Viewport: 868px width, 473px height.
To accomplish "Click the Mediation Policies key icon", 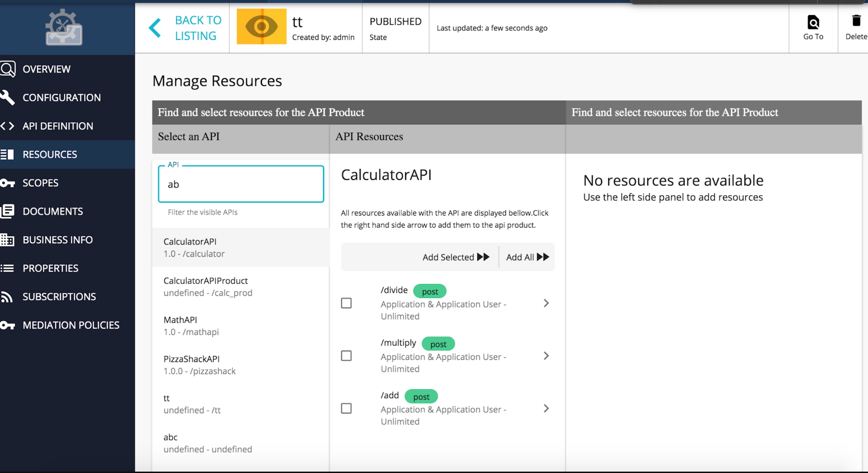I will 8,325.
